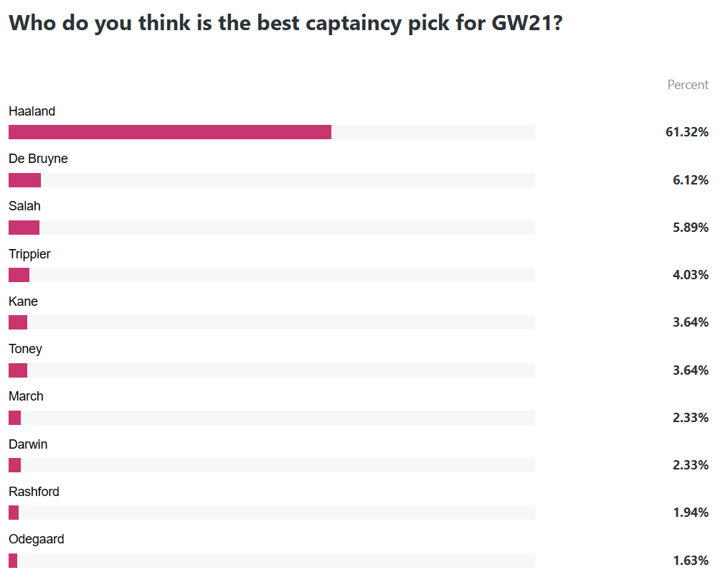Select the Kane result bar
Screen dimensions: 728x575
tap(272, 322)
